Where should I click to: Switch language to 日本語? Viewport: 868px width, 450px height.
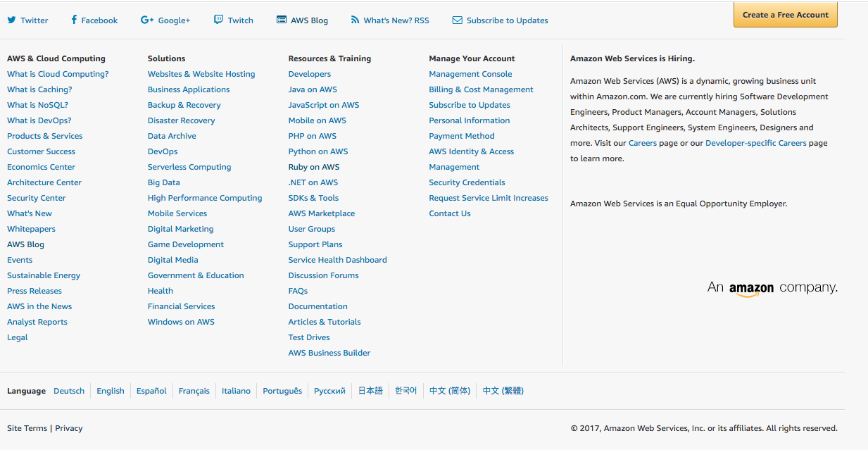(370, 391)
